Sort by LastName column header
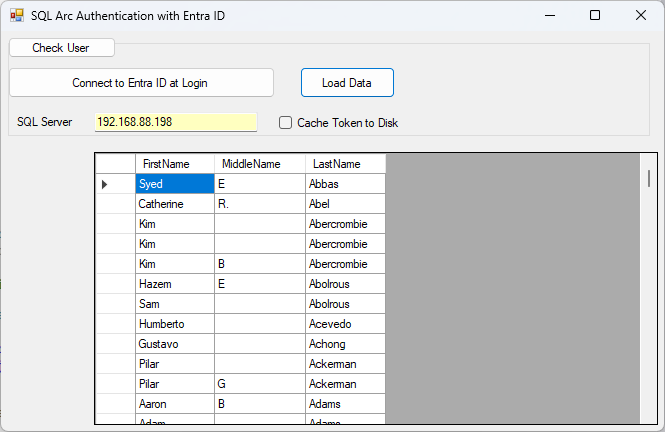Screen dimensions: 665x432 click(x=345, y=164)
